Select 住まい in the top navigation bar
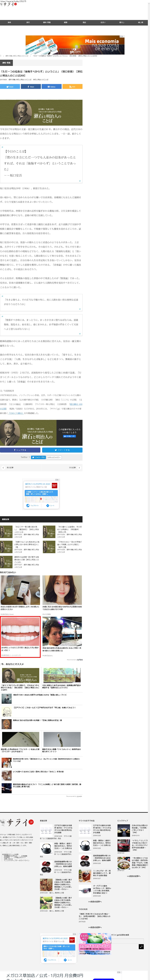The image size is (150, 980). [103, 22]
